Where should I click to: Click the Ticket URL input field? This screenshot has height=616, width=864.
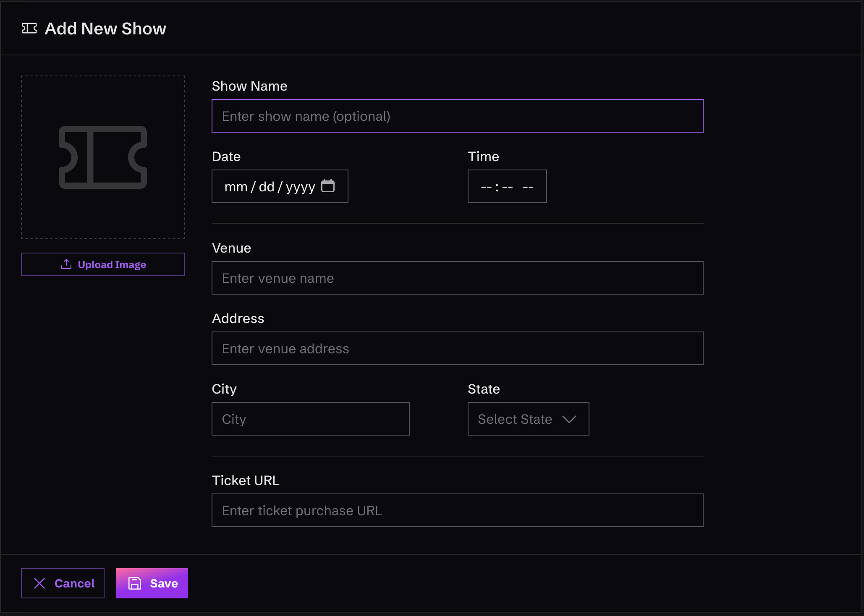click(x=458, y=510)
